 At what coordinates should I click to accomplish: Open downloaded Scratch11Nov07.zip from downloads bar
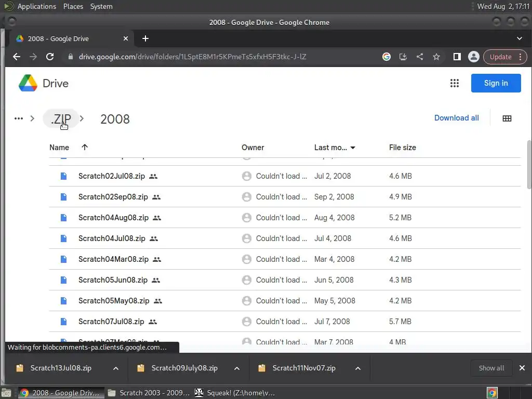[x=304, y=368]
